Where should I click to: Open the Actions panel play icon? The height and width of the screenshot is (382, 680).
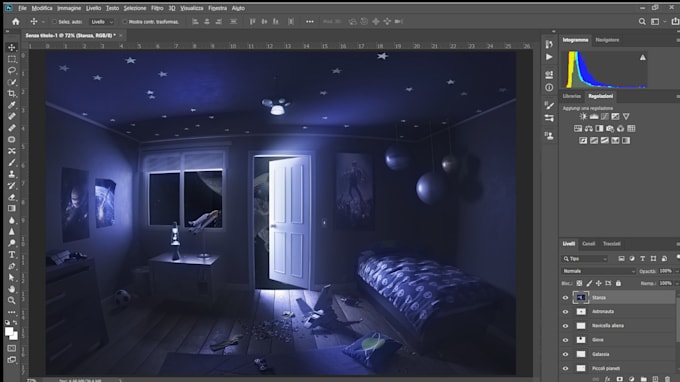pyautogui.click(x=549, y=57)
